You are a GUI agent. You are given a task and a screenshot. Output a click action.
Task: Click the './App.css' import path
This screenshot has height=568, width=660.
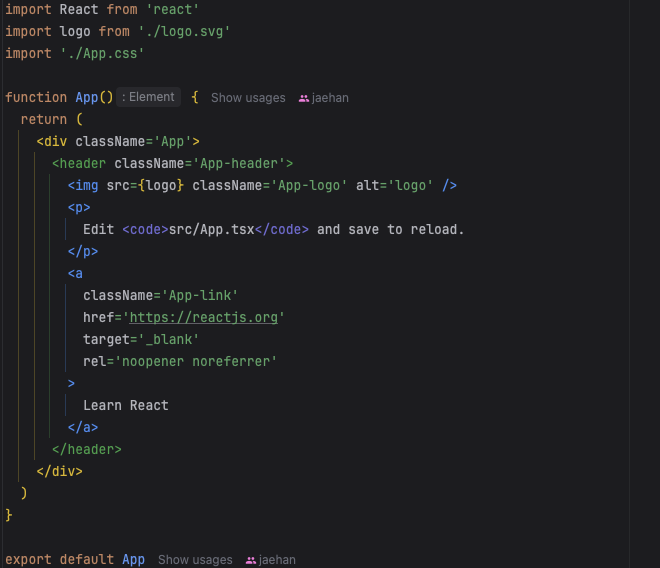pyautogui.click(x=102, y=53)
